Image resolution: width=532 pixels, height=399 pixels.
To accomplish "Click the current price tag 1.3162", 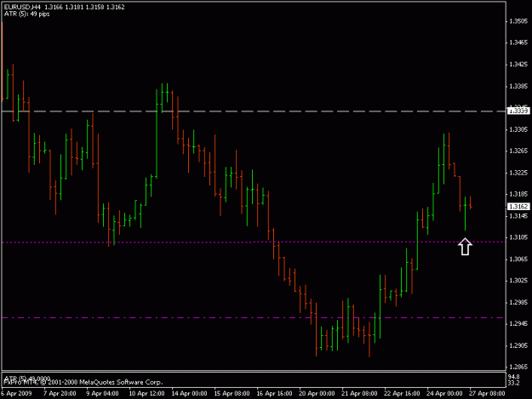I will point(518,206).
